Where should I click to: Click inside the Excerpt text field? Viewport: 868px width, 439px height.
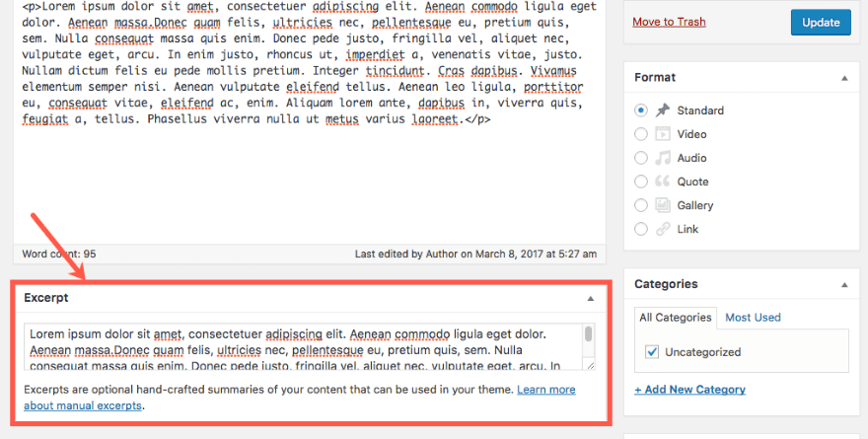pyautogui.click(x=296, y=347)
